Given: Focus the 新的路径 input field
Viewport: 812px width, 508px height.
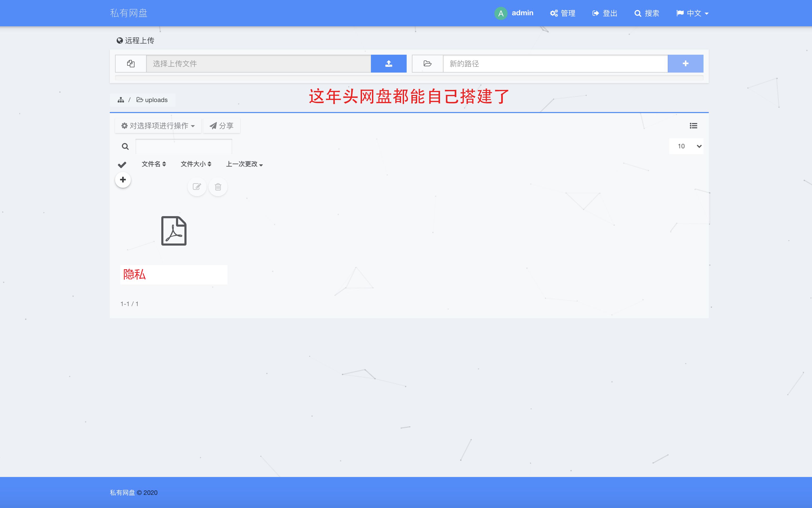Looking at the screenshot, I should [x=555, y=64].
